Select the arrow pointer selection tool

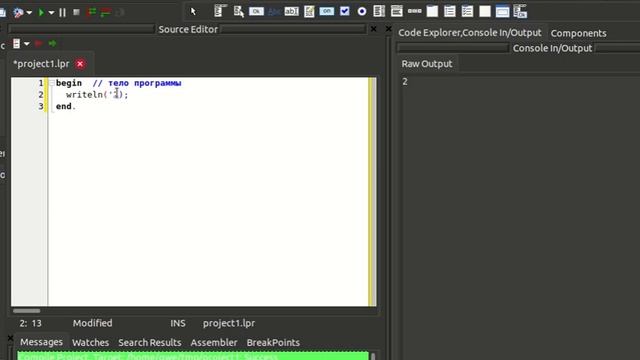click(193, 11)
